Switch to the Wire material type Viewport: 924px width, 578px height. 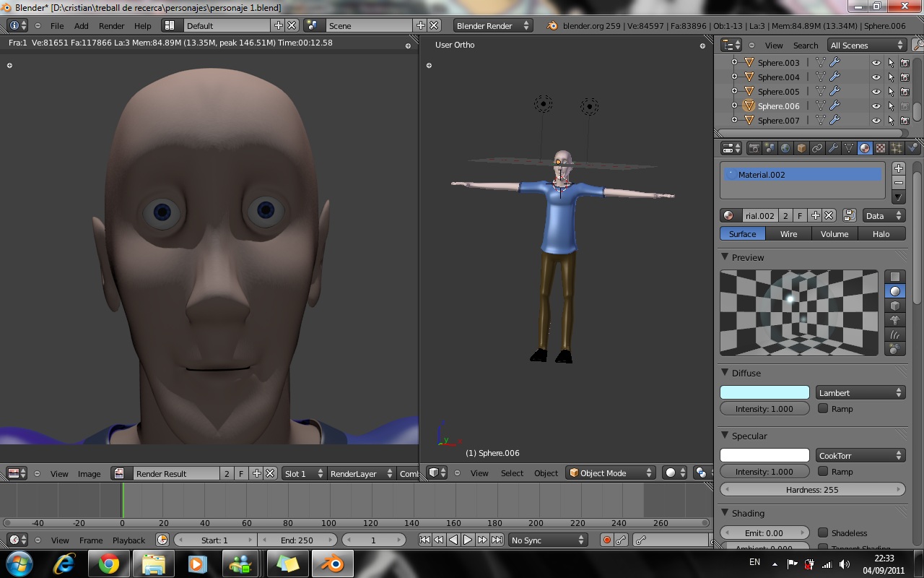(788, 233)
